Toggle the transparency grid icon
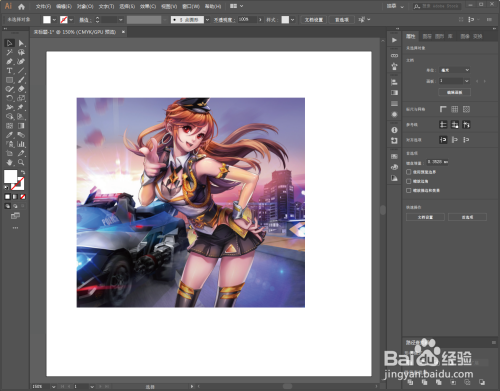Screen dimensions: 500x391 coord(466,109)
